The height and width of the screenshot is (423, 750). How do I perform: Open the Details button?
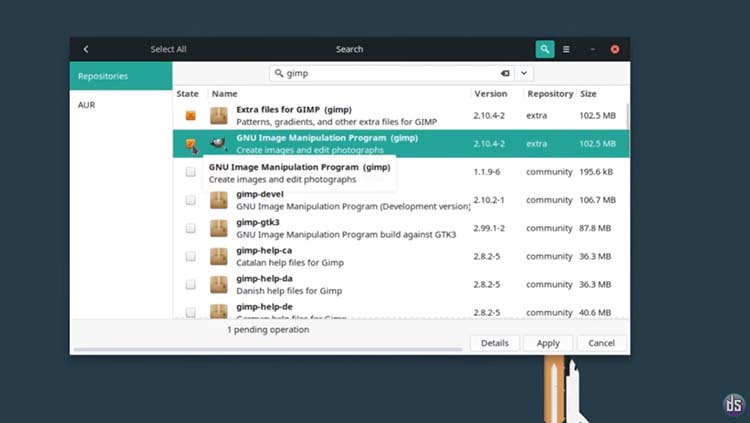click(x=495, y=343)
